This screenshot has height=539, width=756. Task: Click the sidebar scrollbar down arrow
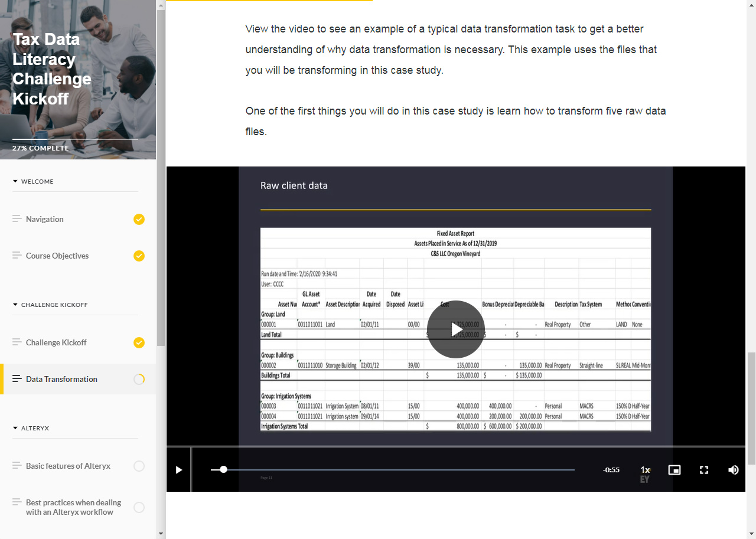click(161, 534)
